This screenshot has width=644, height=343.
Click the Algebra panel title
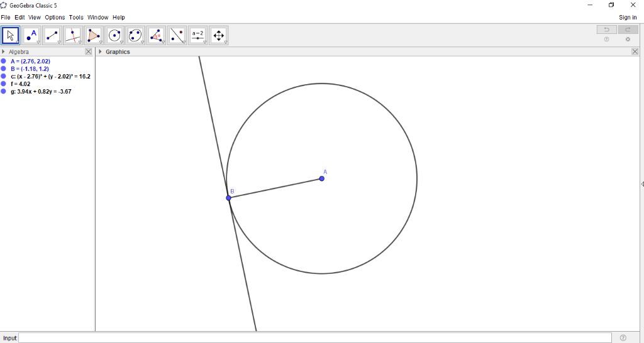coord(19,52)
